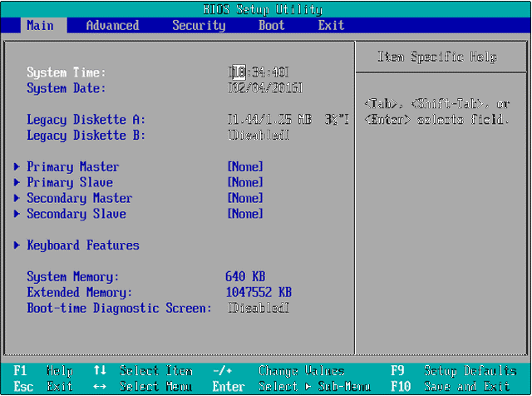Open the Security tab
Image resolution: width=532 pixels, height=396 pixels.
click(199, 25)
